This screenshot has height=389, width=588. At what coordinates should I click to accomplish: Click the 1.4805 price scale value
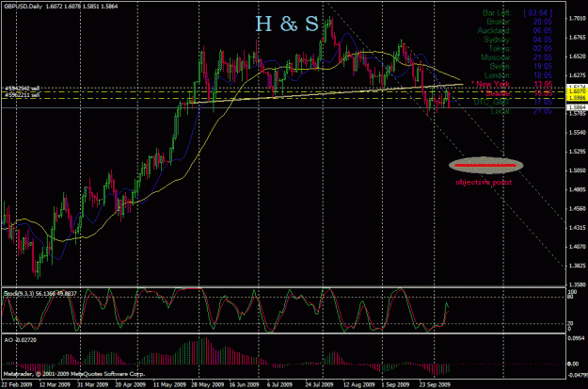(577, 189)
